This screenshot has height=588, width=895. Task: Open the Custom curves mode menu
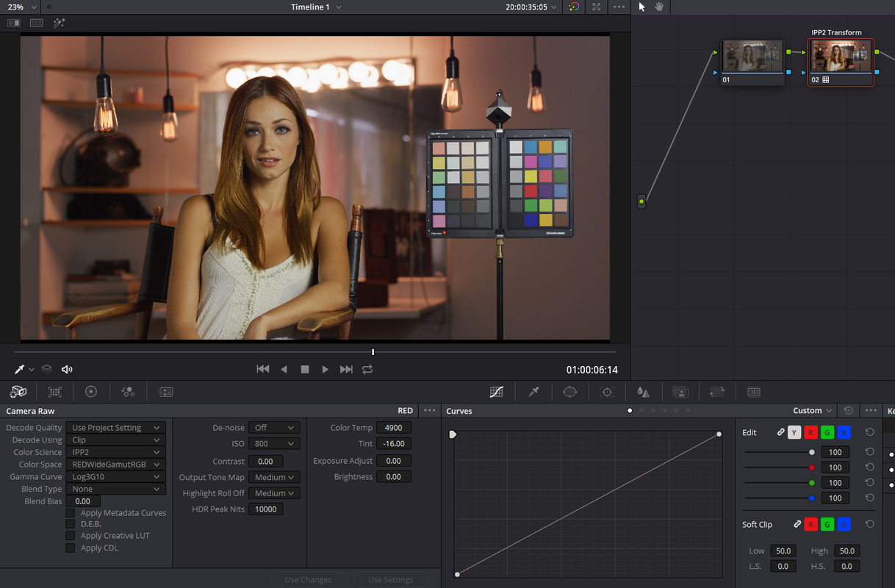[813, 411]
